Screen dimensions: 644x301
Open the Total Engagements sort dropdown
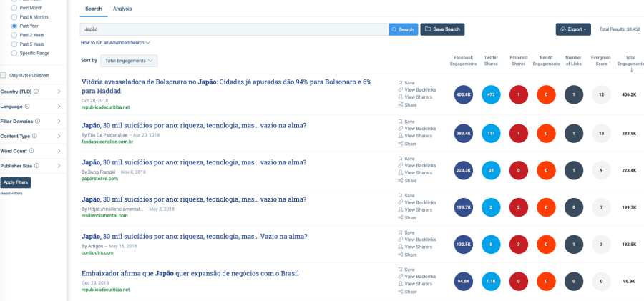pos(129,61)
